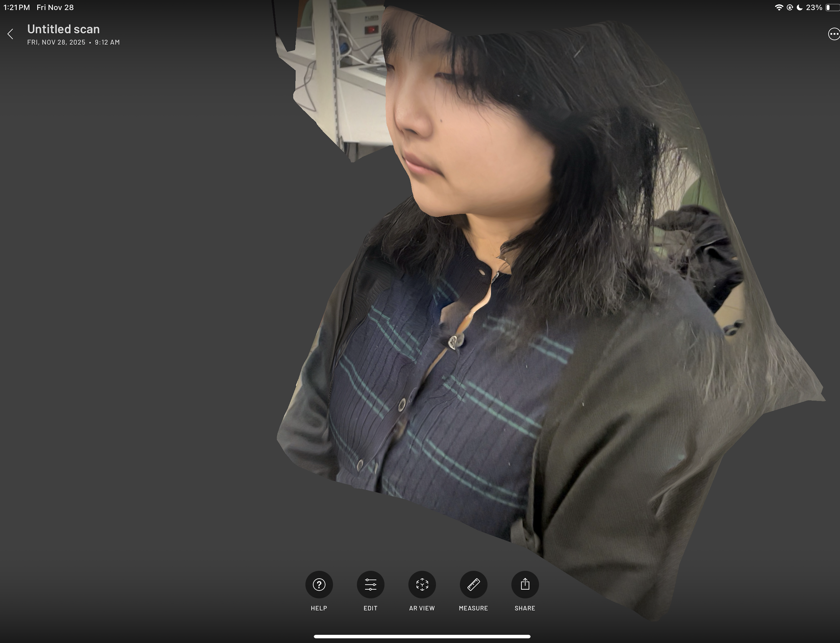Launch AR View cube icon

click(x=422, y=585)
